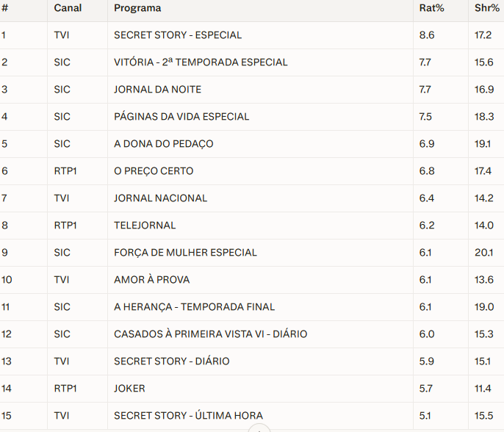Click FORÇA DE MULHER ESPECIAL text
The image size is (504, 432).
(185, 253)
